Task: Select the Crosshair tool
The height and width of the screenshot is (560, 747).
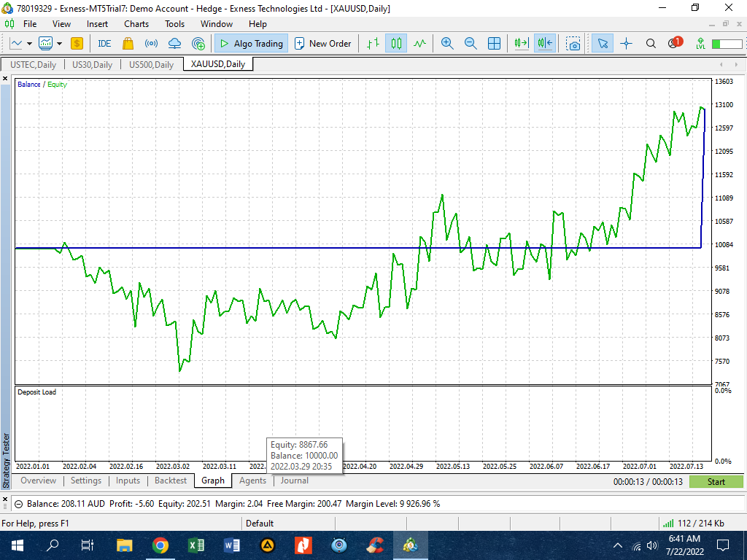Action: (x=625, y=44)
